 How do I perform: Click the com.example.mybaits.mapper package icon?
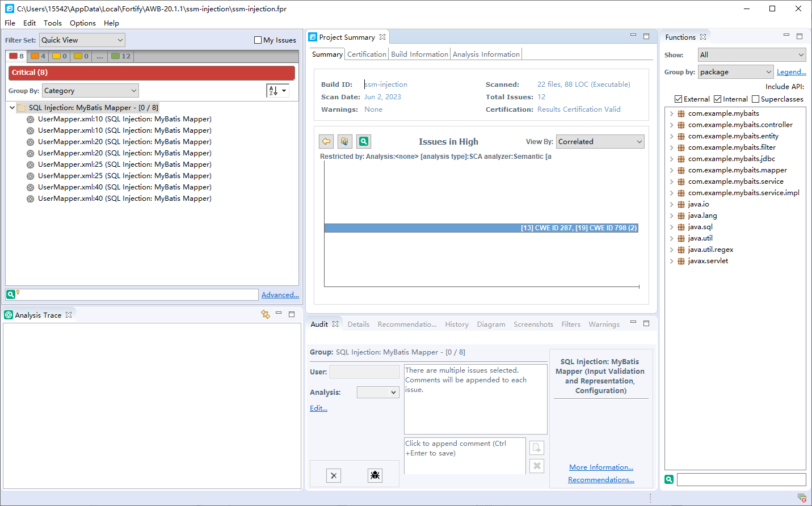pos(681,170)
